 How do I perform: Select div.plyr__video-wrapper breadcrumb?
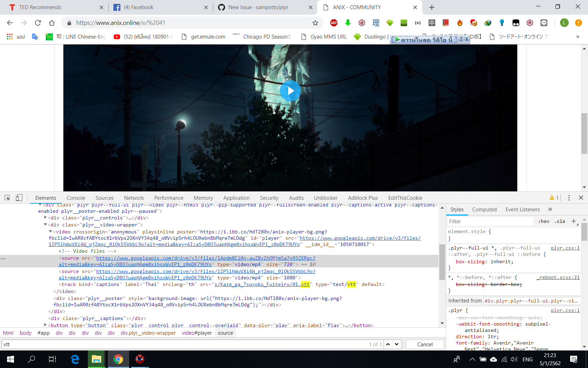[x=148, y=333]
